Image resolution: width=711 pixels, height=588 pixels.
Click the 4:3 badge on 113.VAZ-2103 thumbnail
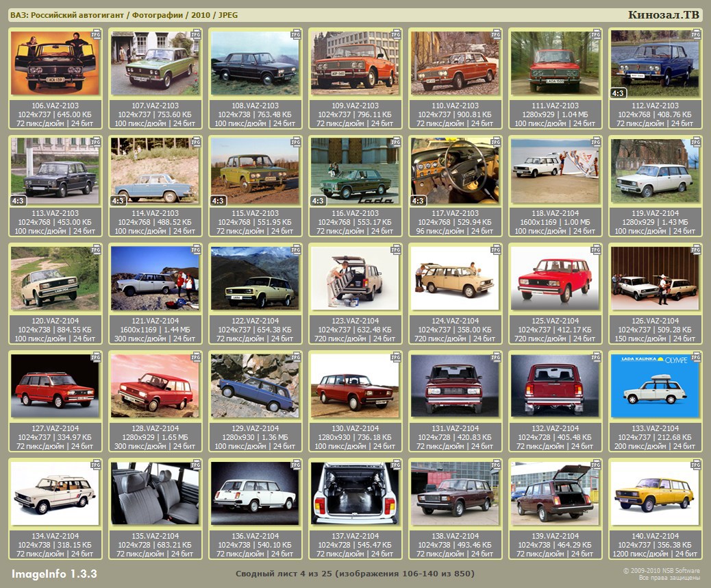[x=18, y=201]
